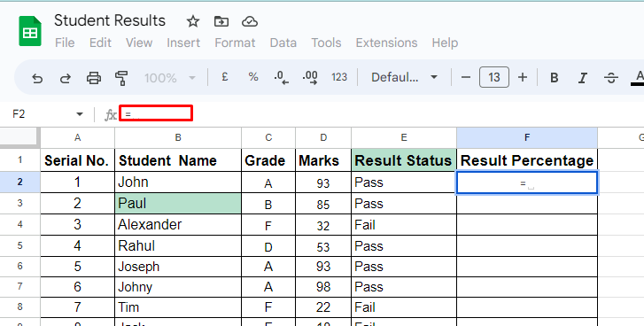Image resolution: width=644 pixels, height=326 pixels.
Task: Select column A header
Action: pos(77,137)
